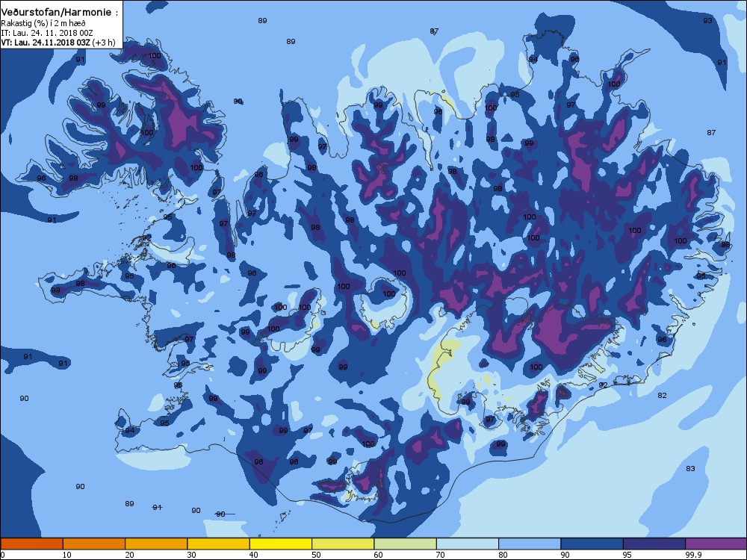Choose the above-99.9 purple legend swatch
747x560 pixels.
click(716, 544)
